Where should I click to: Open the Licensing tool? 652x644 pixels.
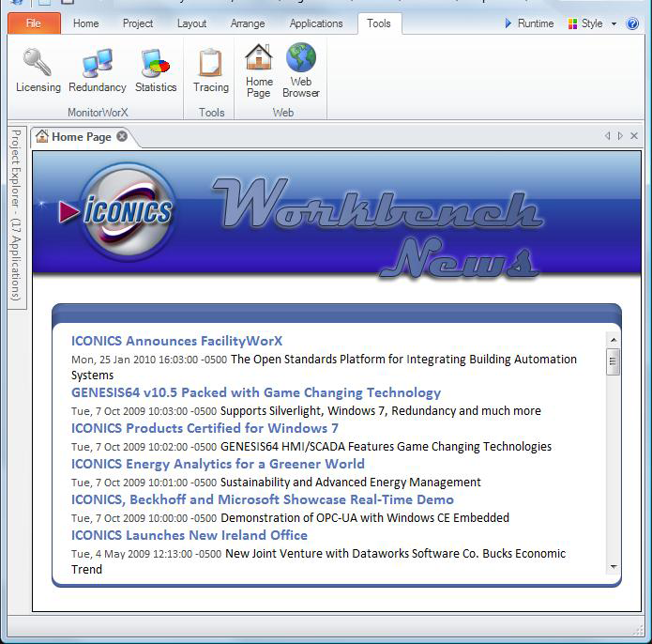[x=38, y=69]
